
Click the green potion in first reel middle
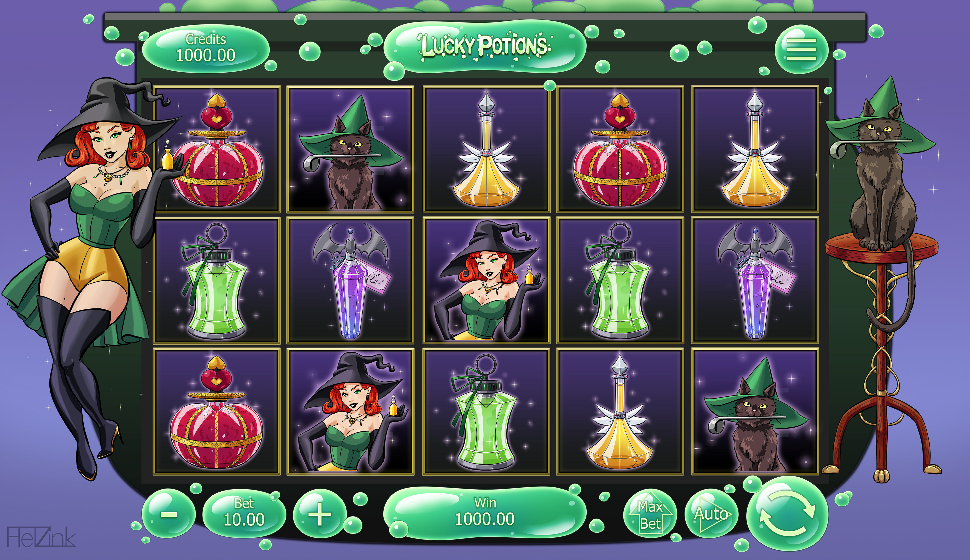pyautogui.click(x=216, y=280)
